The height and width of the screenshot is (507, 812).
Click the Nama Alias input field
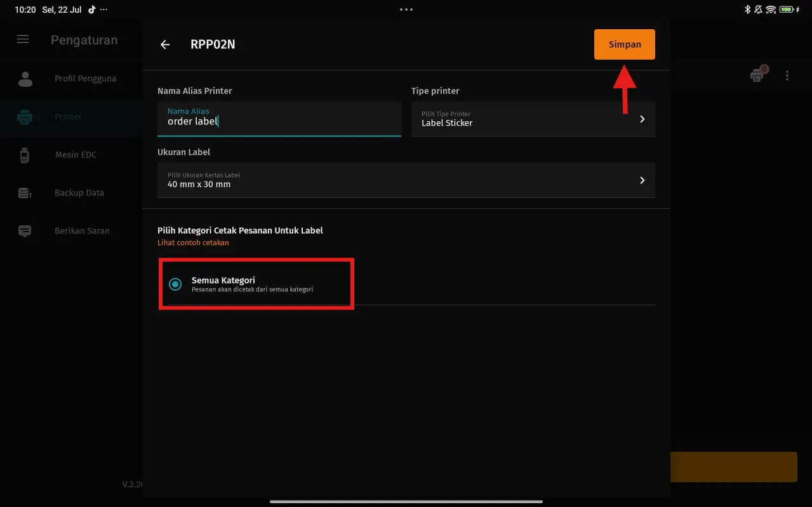point(279,119)
